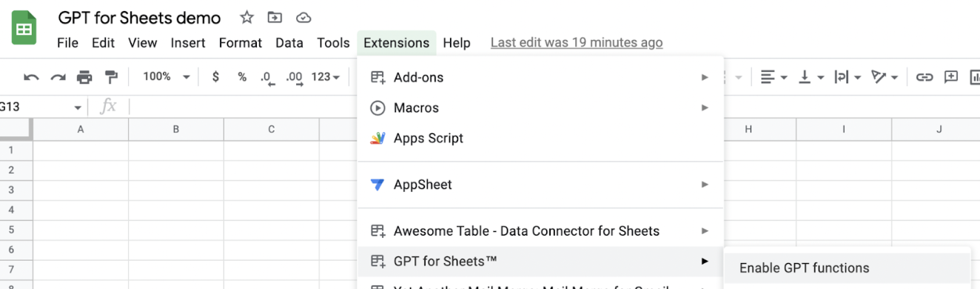Open text rotation dropdown
Screen dimensions: 980x289
pyautogui.click(x=885, y=77)
